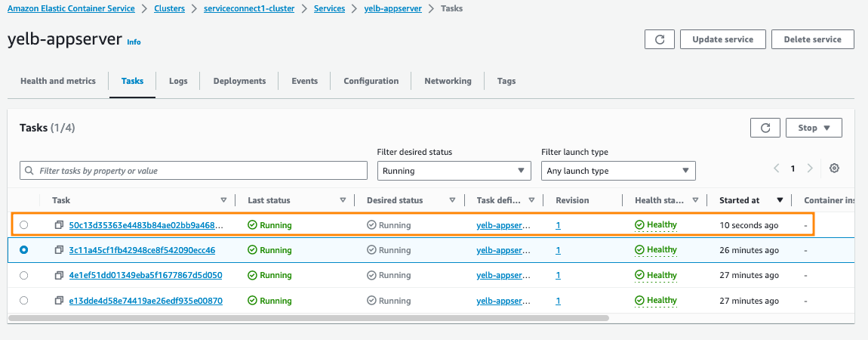Viewport: 868px width, 340px height.
Task: Click '26 minutes ago' started time
Action: (x=749, y=250)
